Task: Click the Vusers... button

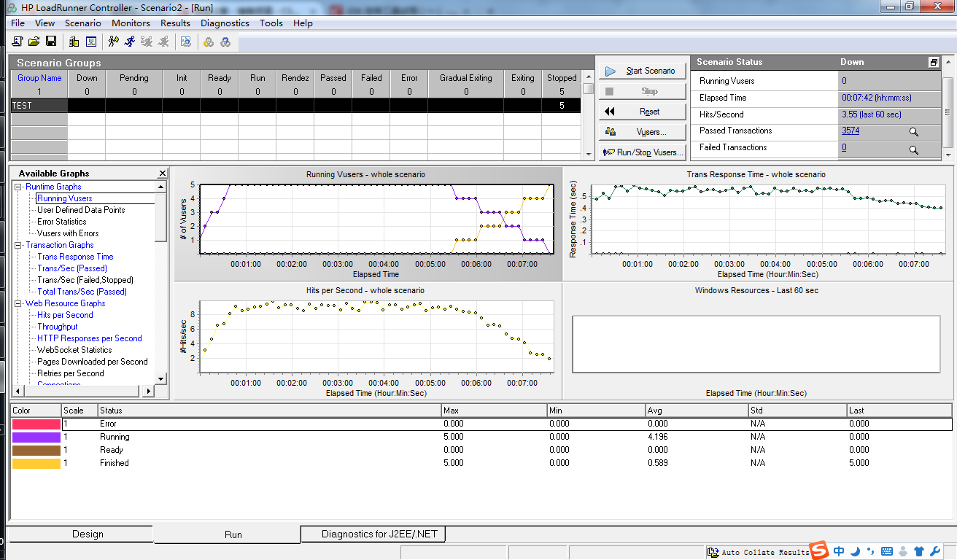Action: pos(643,132)
